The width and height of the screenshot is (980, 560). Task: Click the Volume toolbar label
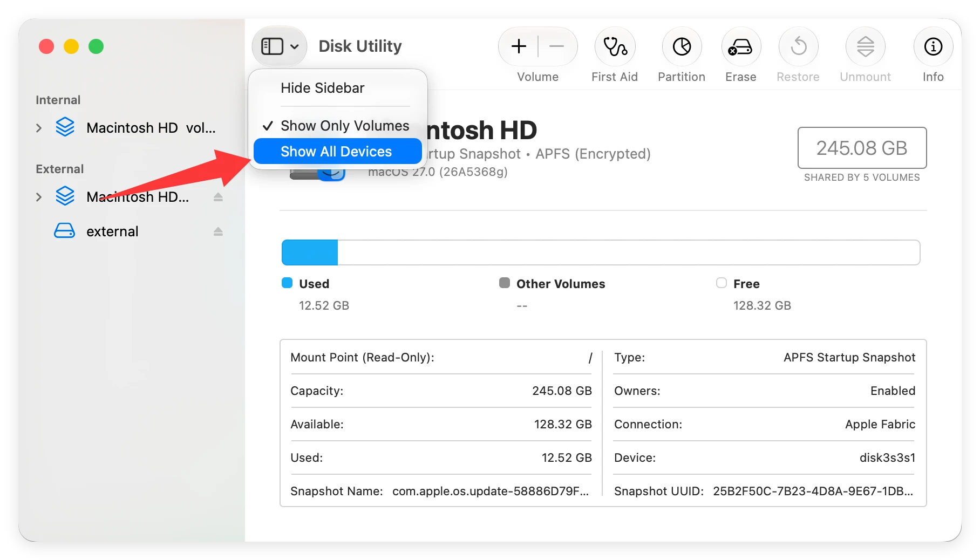pos(537,77)
